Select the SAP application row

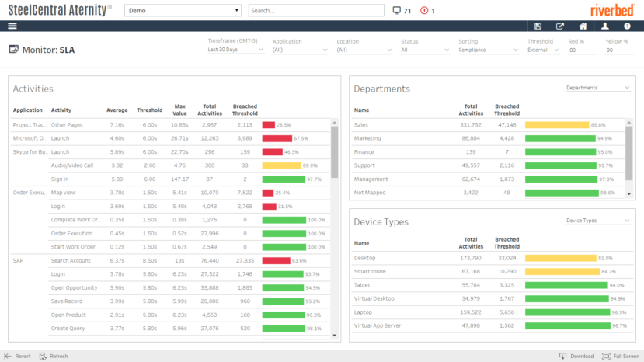coord(18,260)
